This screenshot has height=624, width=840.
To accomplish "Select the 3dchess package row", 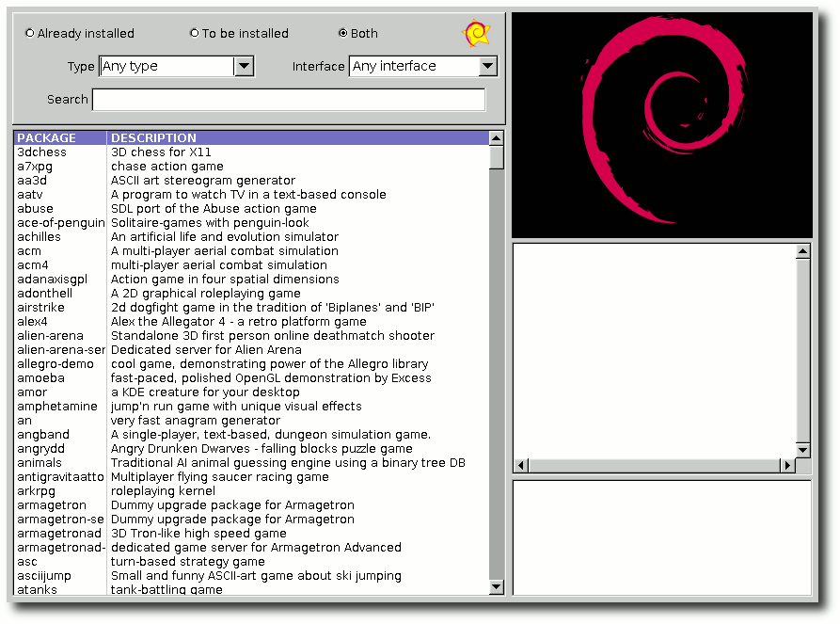I will tap(252, 152).
